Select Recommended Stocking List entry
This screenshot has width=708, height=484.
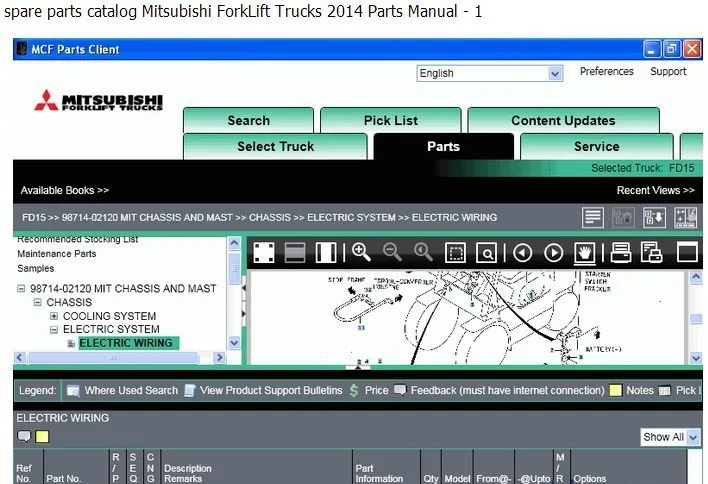(x=78, y=239)
